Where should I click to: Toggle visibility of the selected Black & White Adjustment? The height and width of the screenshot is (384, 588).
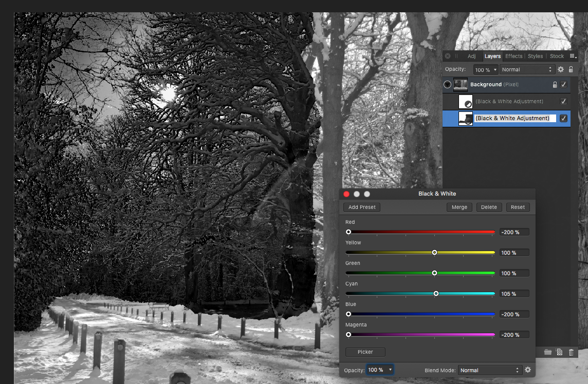click(x=563, y=119)
